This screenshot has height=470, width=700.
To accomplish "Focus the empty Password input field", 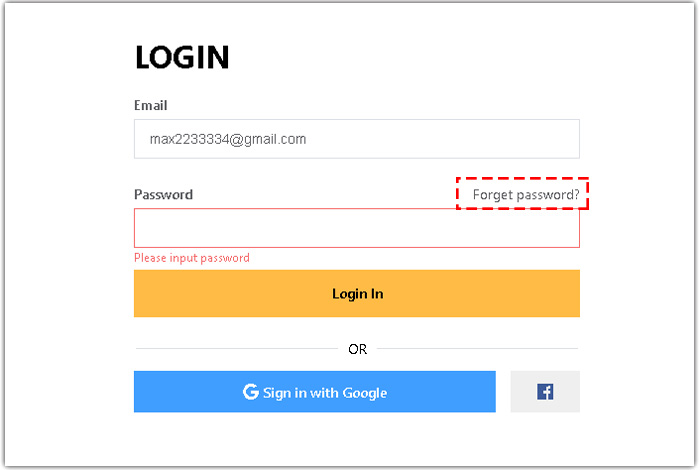I will [x=357, y=228].
